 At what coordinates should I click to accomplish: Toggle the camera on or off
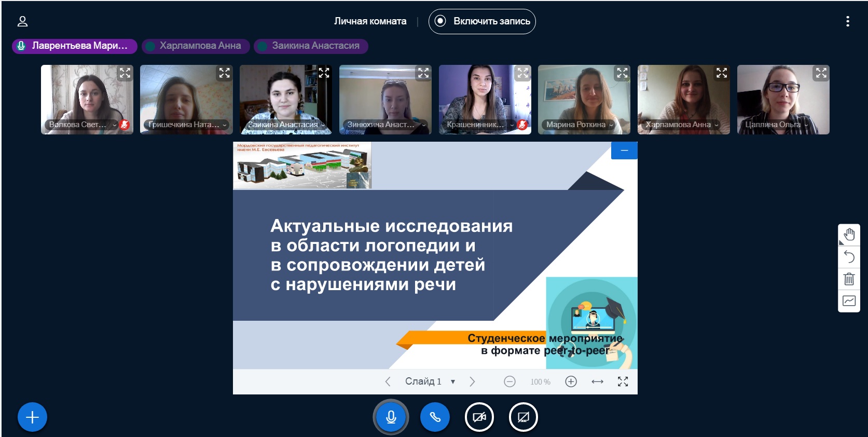coord(479,417)
